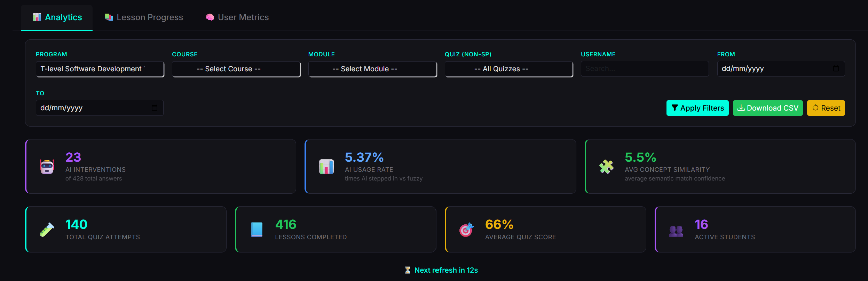Viewport: 868px width, 281px height.
Task: Open the Select Course dropdown
Action: 236,69
